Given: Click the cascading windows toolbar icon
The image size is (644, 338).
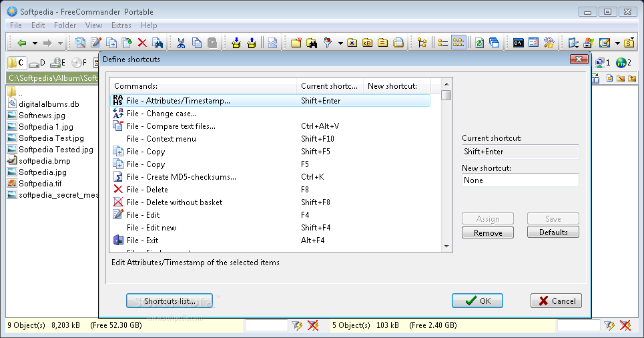Looking at the screenshot, I should [495, 43].
